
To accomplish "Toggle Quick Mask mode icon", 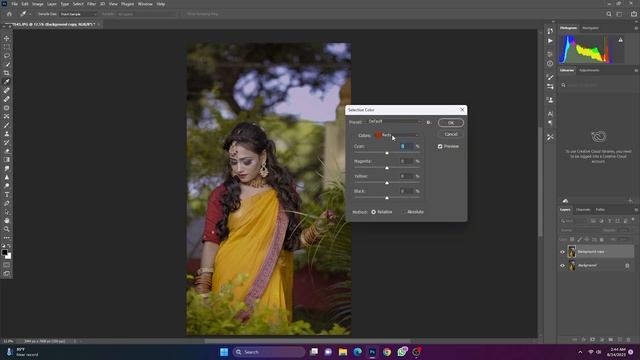I will coord(7,265).
